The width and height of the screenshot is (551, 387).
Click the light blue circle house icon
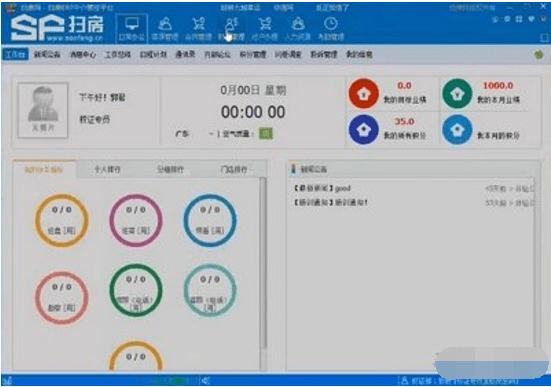[x=457, y=130]
